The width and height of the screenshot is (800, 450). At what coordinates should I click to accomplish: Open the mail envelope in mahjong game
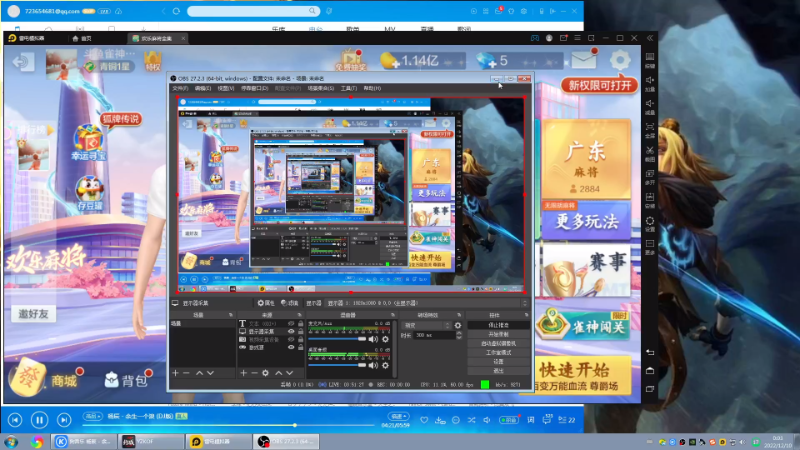[x=584, y=60]
